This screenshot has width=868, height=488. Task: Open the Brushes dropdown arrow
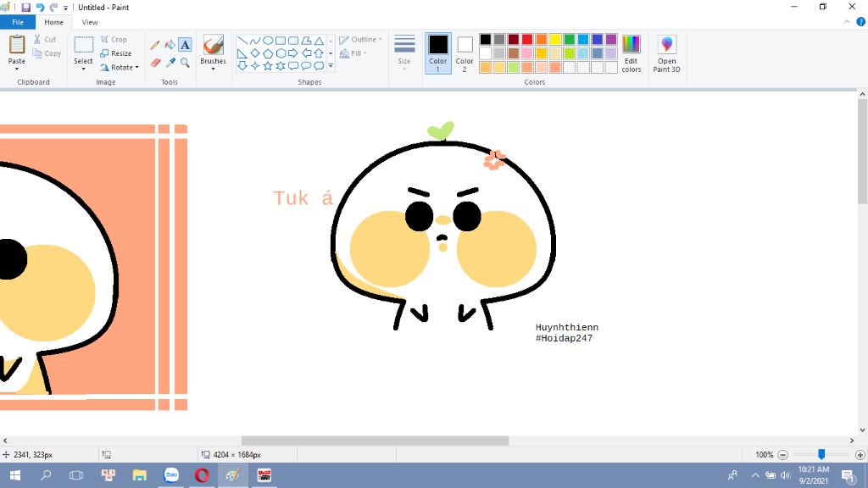[213, 69]
